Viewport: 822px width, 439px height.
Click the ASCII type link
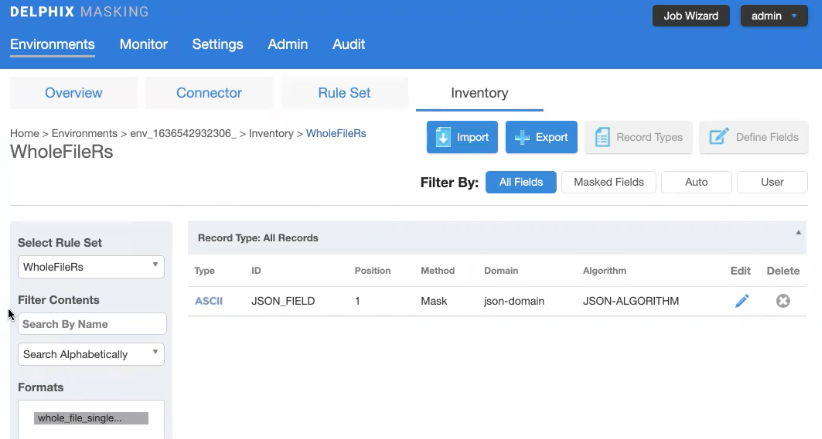tap(208, 301)
